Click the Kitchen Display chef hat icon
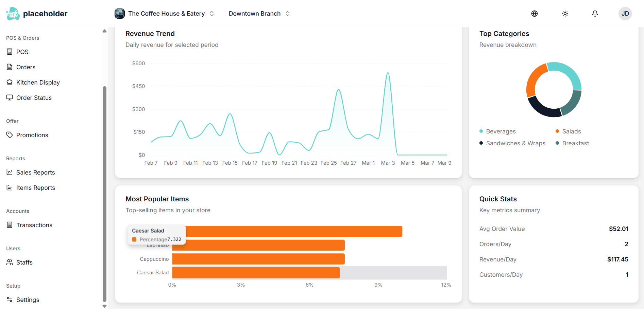 pyautogui.click(x=10, y=83)
